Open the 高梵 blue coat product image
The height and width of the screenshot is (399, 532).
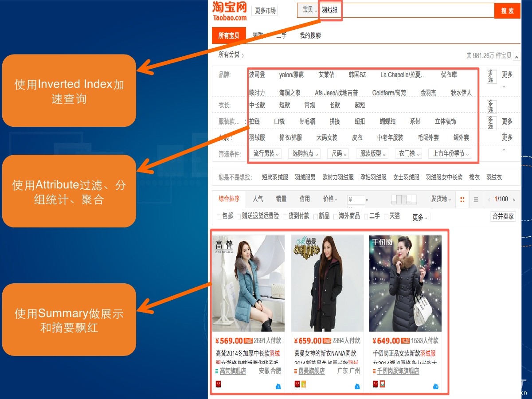tap(249, 283)
